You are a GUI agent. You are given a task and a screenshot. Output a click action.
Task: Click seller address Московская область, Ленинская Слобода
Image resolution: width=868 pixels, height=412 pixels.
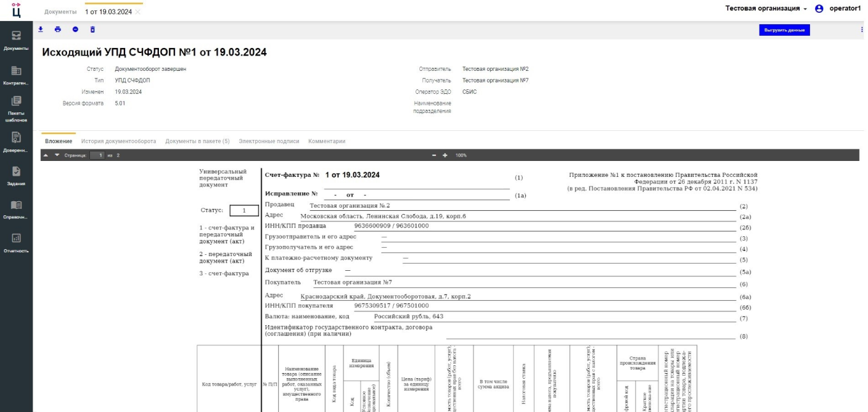[x=383, y=217]
